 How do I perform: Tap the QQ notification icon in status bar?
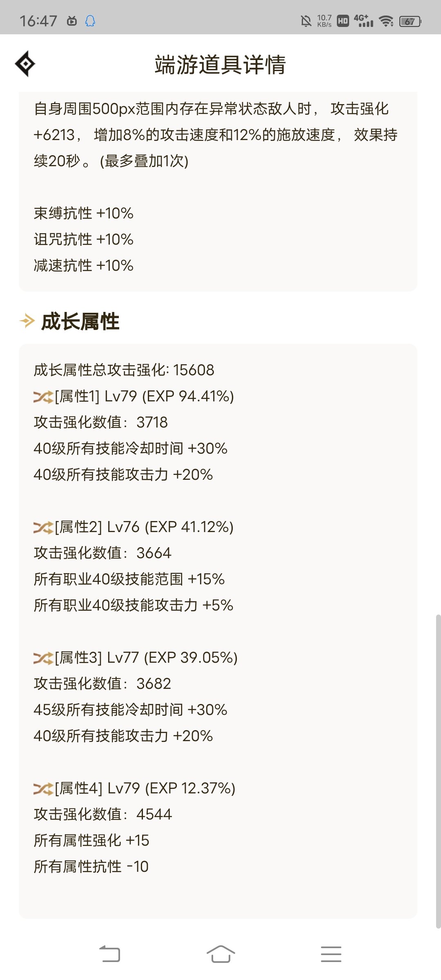click(90, 21)
